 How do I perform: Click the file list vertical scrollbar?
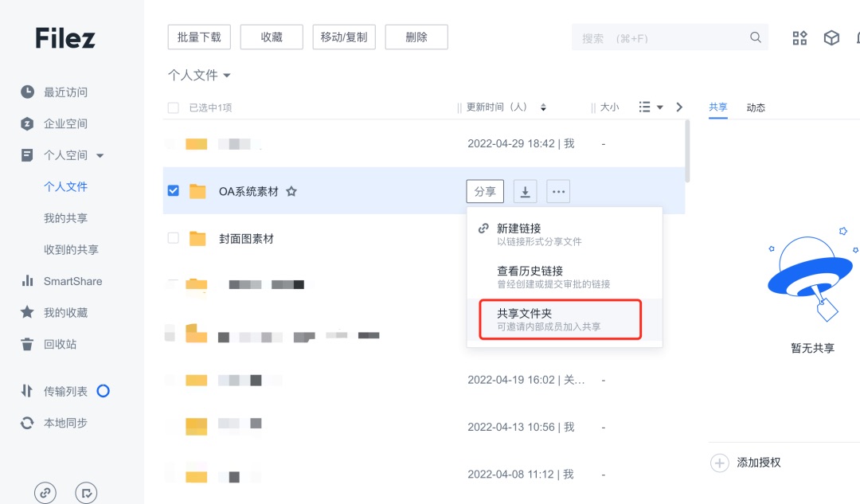tap(687, 151)
